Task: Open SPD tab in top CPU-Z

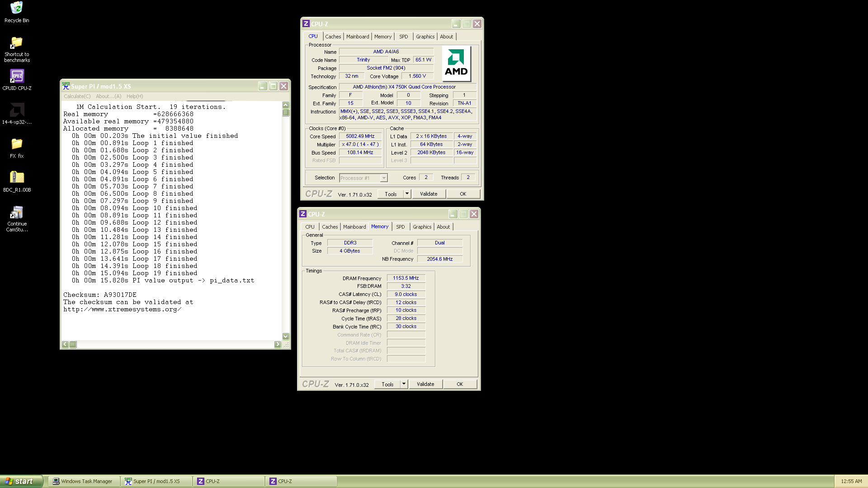Action: click(x=404, y=37)
